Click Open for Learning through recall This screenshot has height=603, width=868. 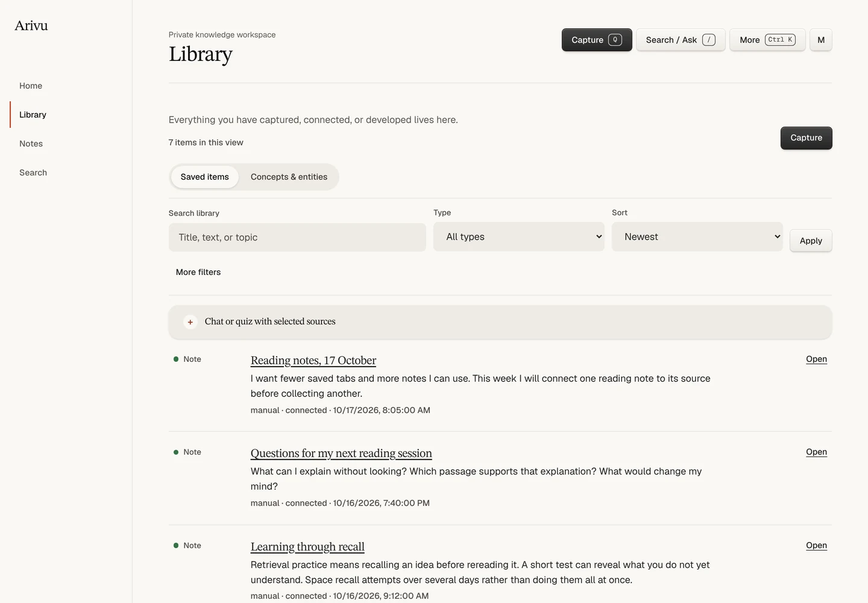coord(816,545)
